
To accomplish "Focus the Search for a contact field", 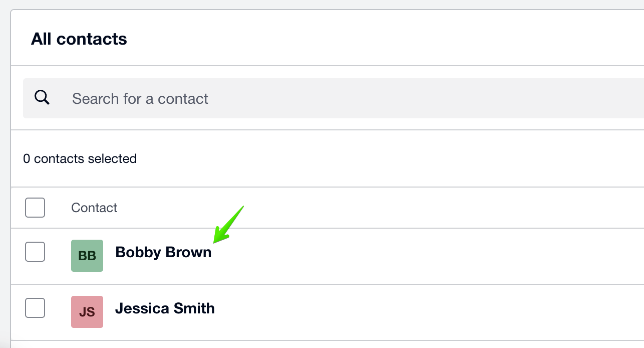I will (334, 98).
